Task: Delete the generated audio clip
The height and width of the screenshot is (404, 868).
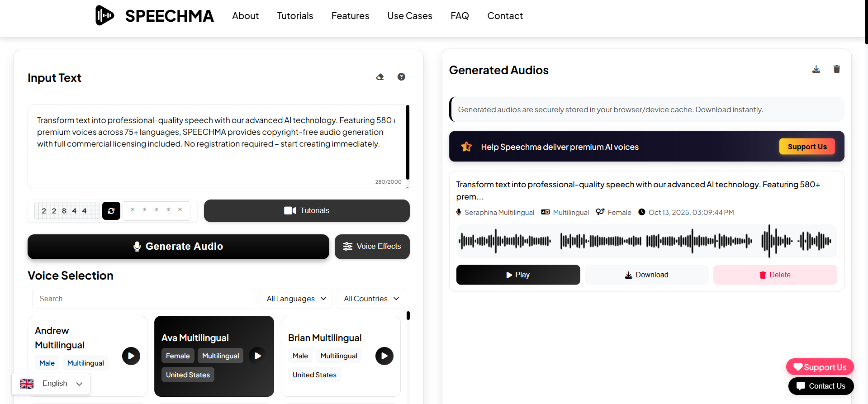Action: point(775,275)
